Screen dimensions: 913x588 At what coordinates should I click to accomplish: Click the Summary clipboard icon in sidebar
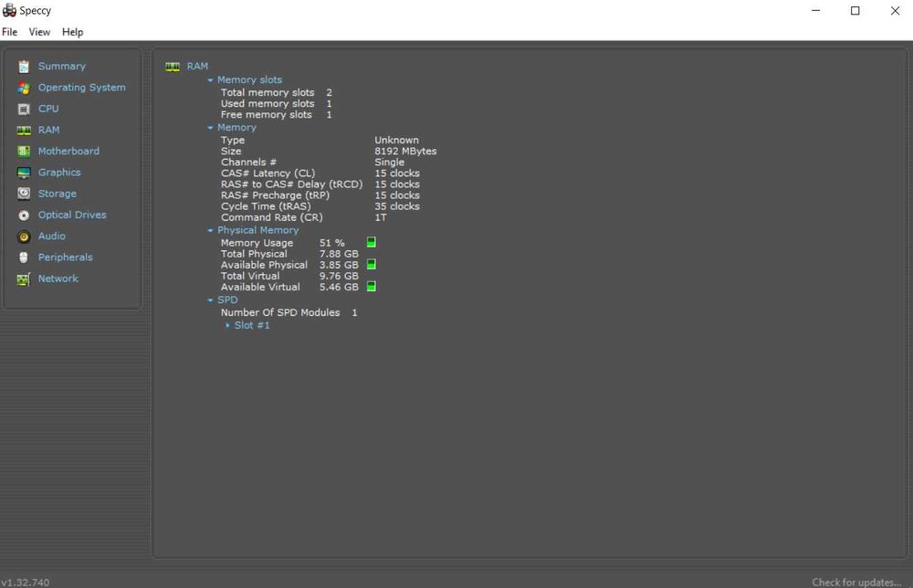point(24,67)
